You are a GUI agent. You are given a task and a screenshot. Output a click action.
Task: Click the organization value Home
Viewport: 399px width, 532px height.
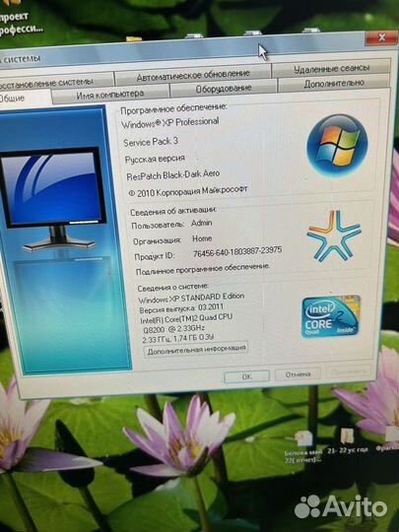[x=202, y=238]
